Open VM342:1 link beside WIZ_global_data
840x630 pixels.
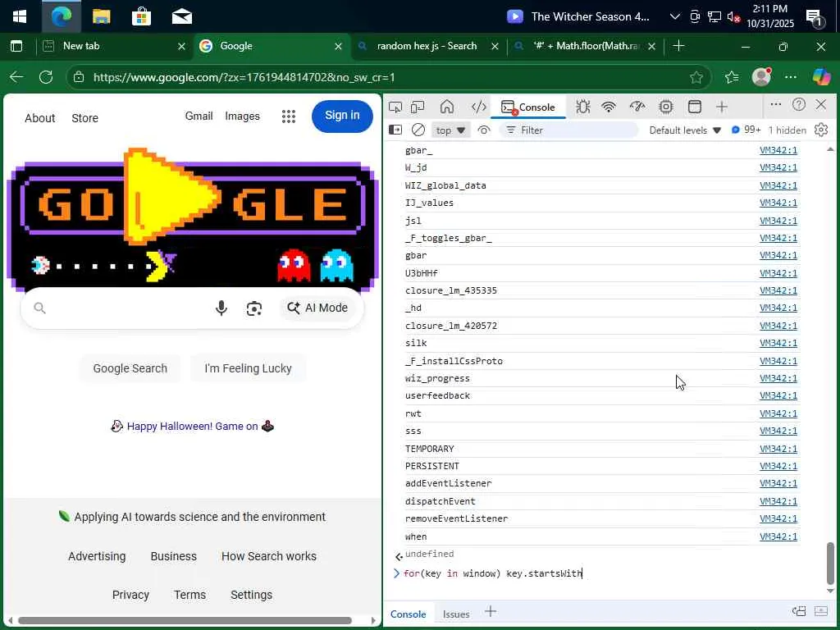pos(778,185)
